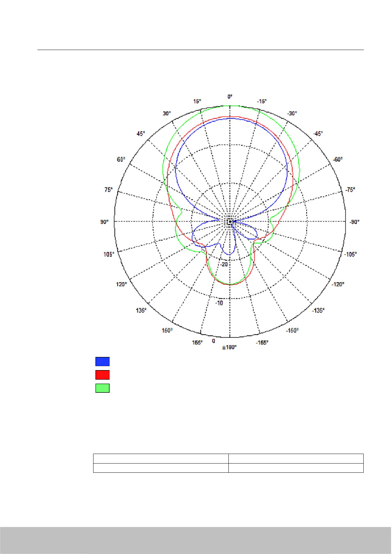392x554 pixels.
Task: Click the -165° angle label
Action: click(262, 343)
